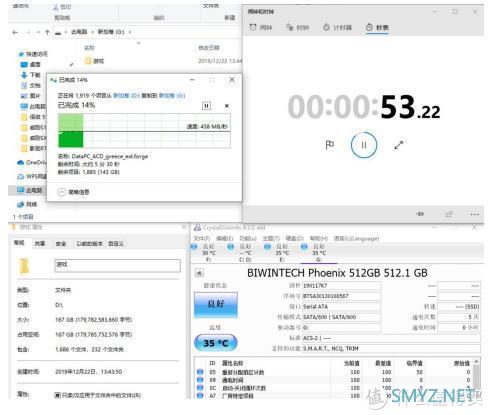Expand the chevron after 新加卷 (D:) in address bar
The image size is (488, 415).
point(130,32)
